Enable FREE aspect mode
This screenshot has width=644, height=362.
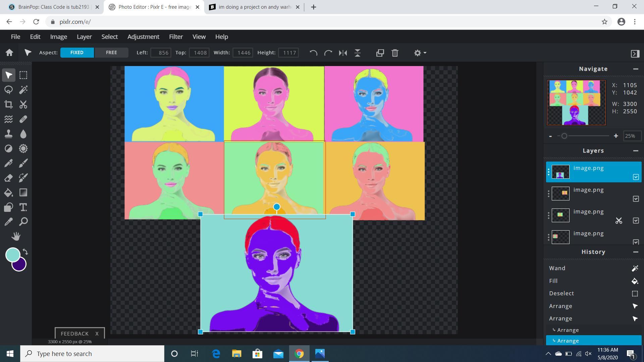point(111,53)
